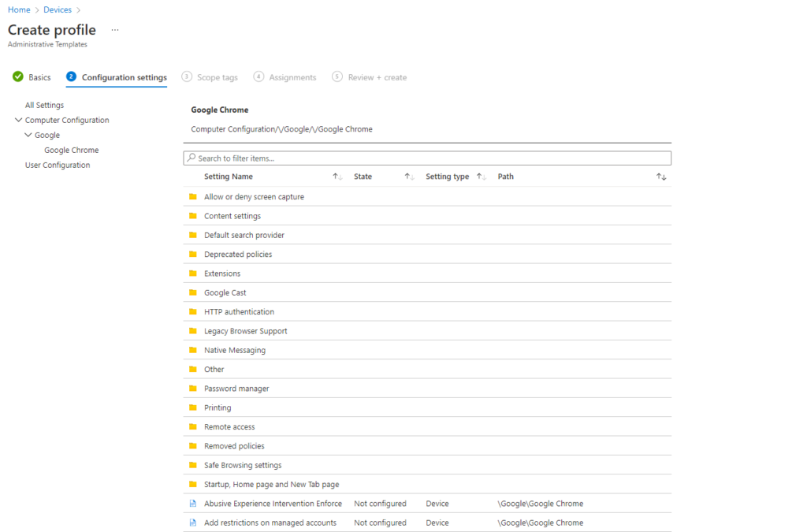Select All Settings in the tree
The height and width of the screenshot is (532, 807).
coord(44,105)
